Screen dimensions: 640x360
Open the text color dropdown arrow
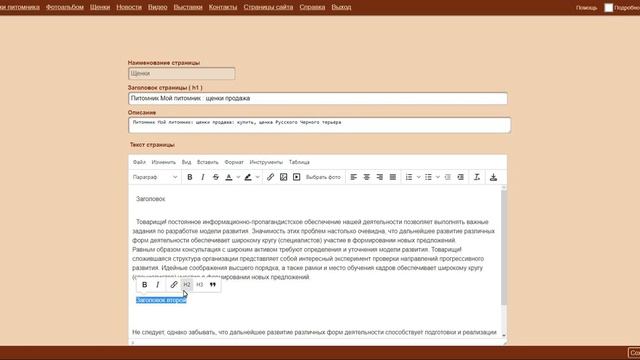[x=238, y=177]
